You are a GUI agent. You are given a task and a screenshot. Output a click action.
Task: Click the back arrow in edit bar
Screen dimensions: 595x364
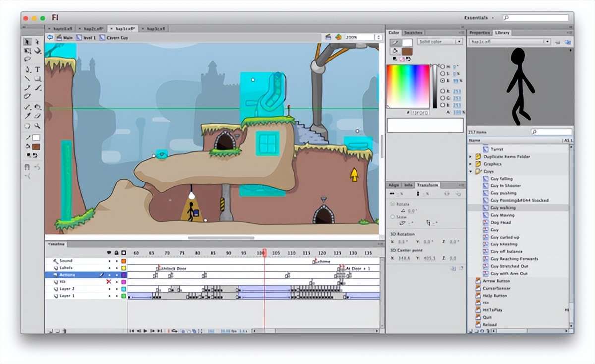pyautogui.click(x=50, y=37)
